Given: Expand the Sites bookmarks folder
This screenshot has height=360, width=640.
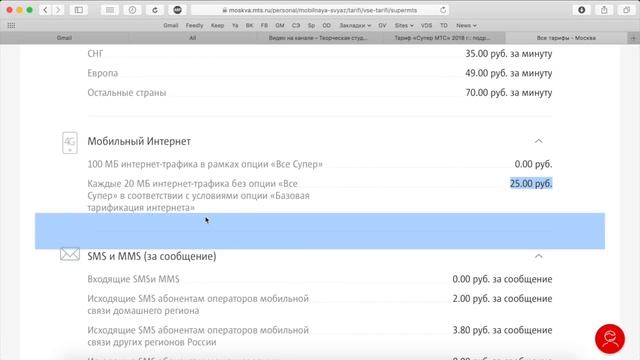Looking at the screenshot, I should [x=404, y=25].
